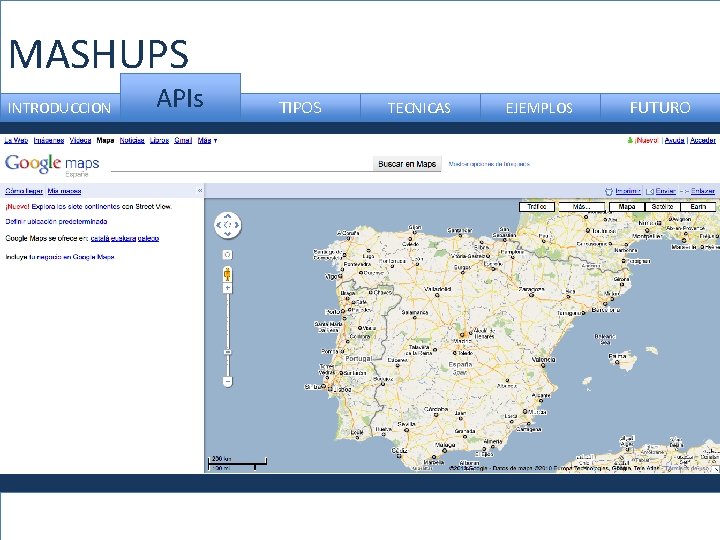720x540 pixels.
Task: Open the TECNICAS tab
Action: (x=420, y=108)
